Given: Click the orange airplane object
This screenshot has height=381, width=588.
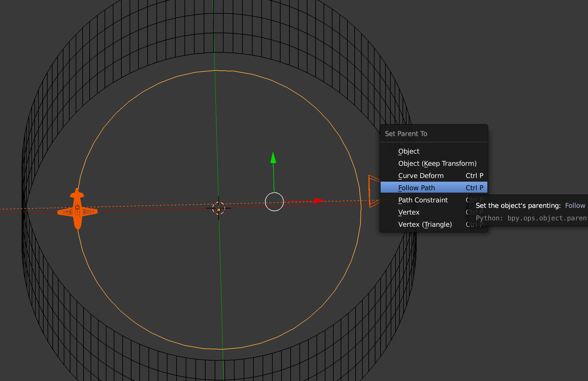Looking at the screenshot, I should coord(77,209).
